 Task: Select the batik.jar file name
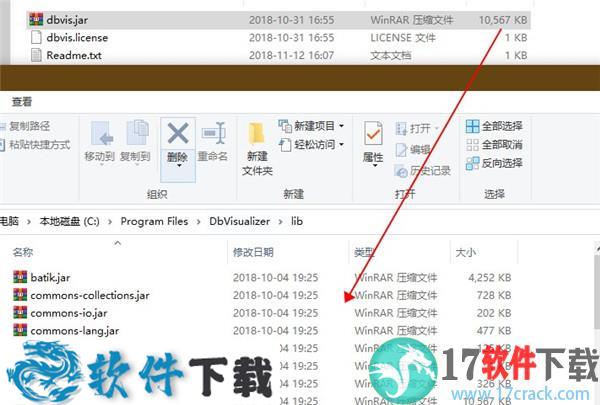[x=50, y=277]
